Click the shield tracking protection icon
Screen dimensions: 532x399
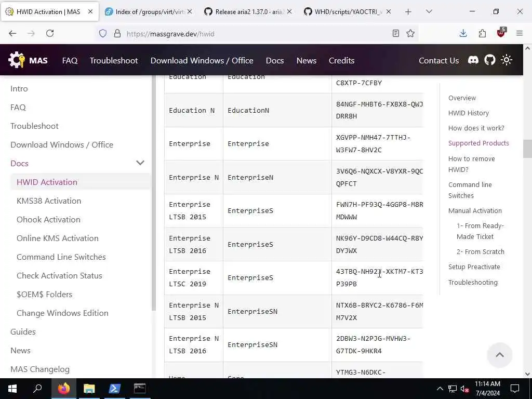(103, 33)
